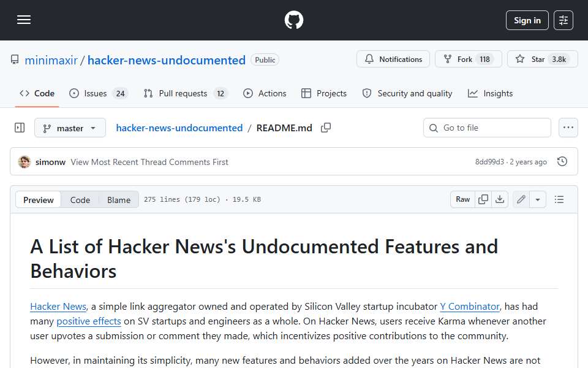Click simonw's avatar image

tap(24, 162)
